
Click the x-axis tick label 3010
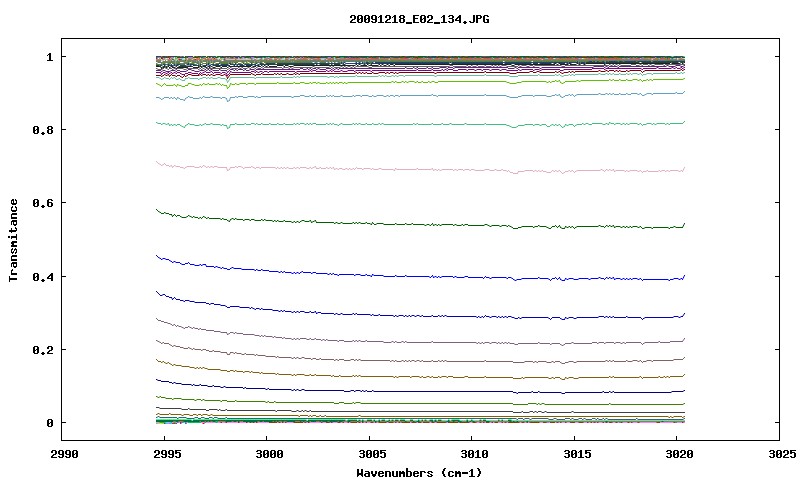tap(474, 454)
